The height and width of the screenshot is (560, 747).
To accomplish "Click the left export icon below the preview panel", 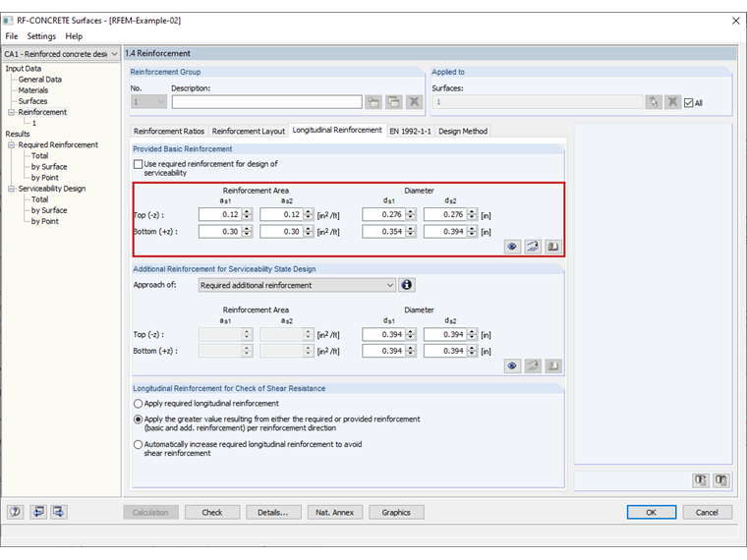I will pos(700,480).
